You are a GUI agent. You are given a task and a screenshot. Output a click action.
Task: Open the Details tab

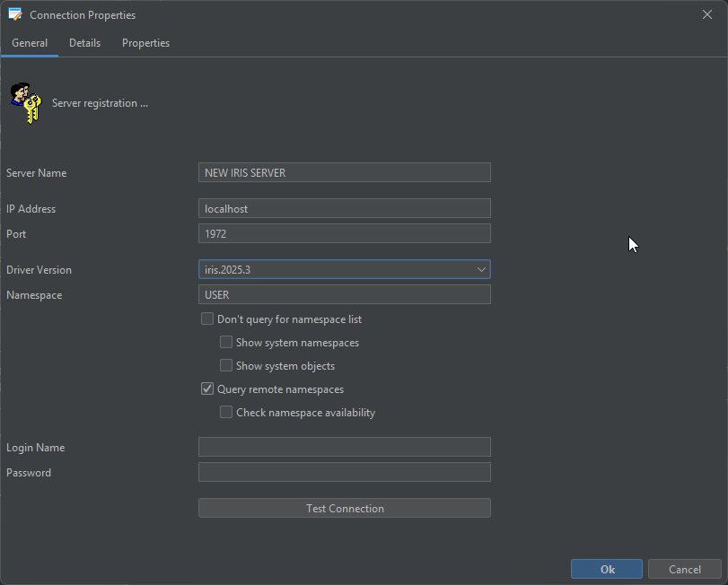click(x=84, y=43)
